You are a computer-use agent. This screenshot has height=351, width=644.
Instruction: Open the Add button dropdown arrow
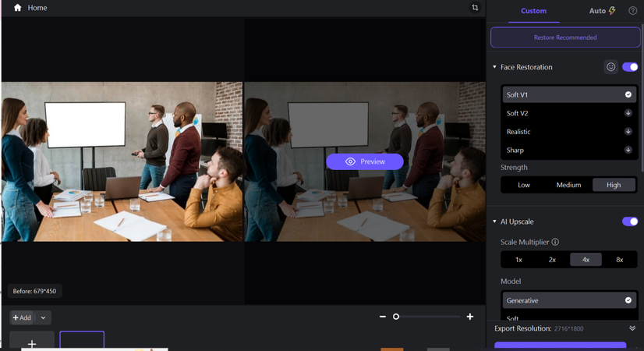(43, 317)
